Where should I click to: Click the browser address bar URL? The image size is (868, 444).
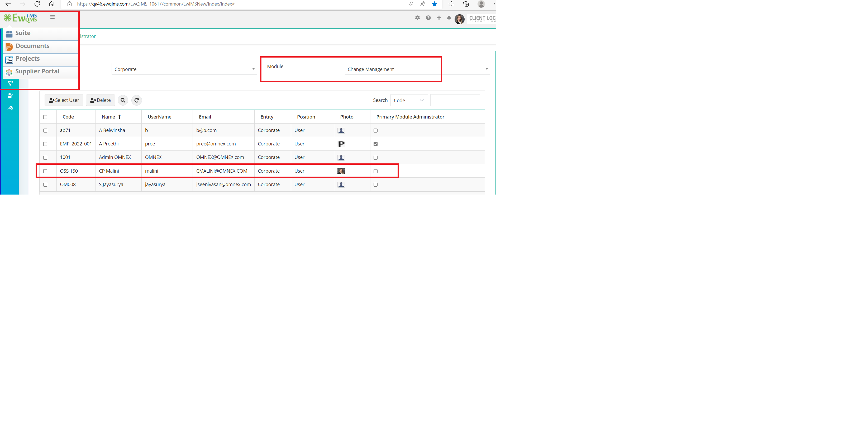[x=156, y=4]
